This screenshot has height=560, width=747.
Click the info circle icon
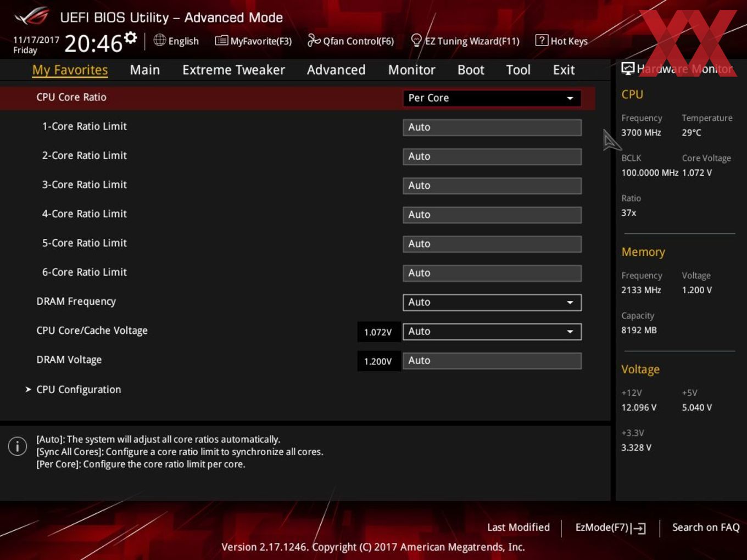18,446
